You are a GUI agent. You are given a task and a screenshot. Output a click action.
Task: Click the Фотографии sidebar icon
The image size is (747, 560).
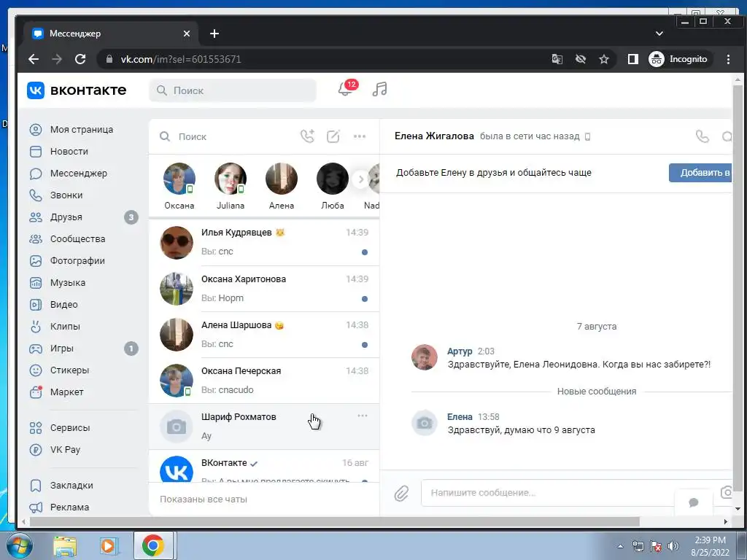(x=36, y=261)
